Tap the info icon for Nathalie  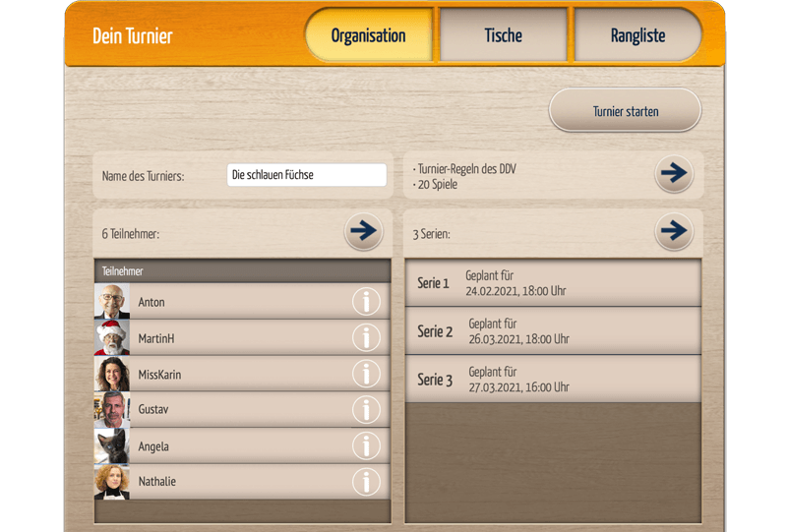[366, 481]
